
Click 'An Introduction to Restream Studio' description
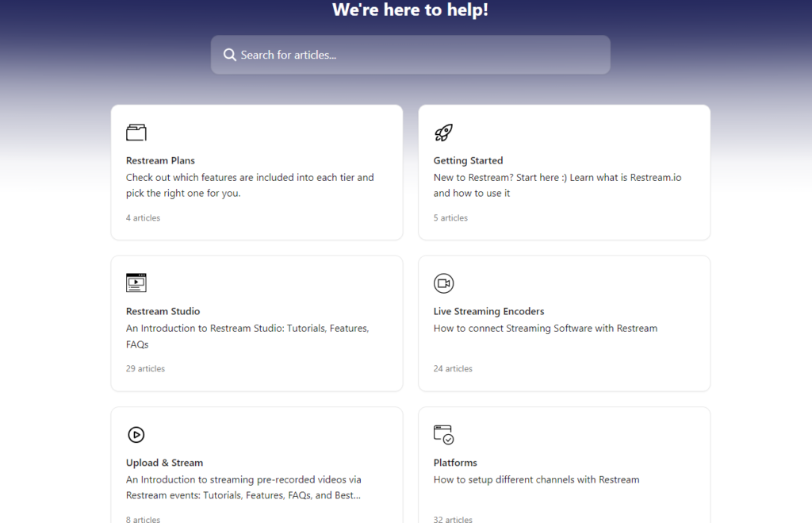click(x=247, y=336)
